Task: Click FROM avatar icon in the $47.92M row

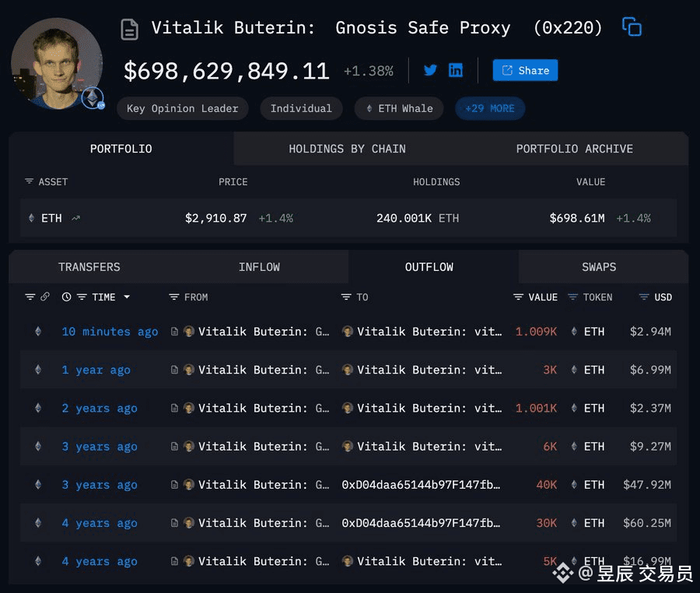Action: 189,485
